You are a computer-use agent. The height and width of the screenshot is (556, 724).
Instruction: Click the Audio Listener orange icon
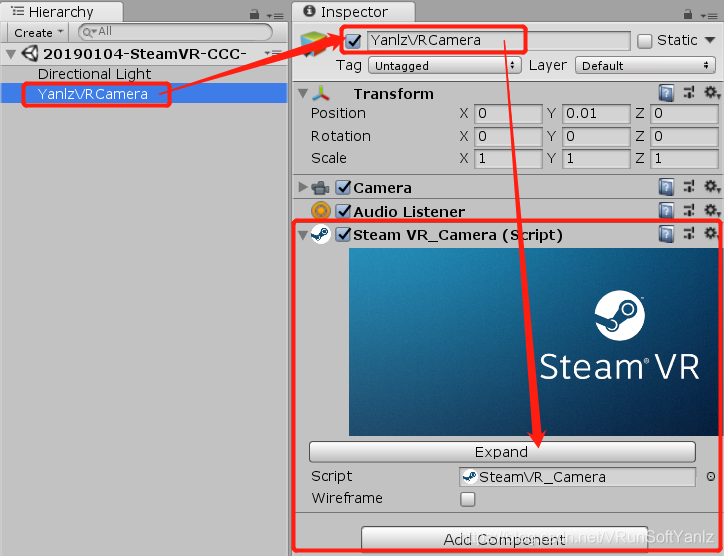(321, 211)
